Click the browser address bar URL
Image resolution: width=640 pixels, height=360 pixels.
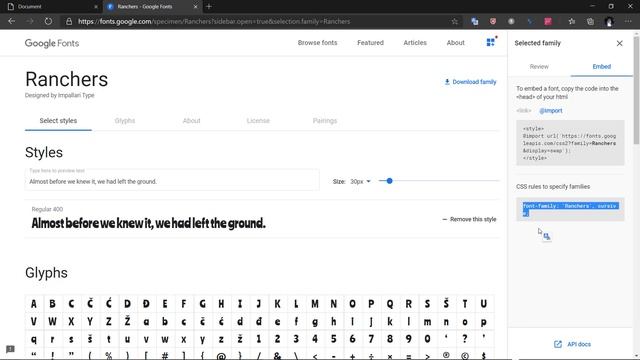coord(214,21)
